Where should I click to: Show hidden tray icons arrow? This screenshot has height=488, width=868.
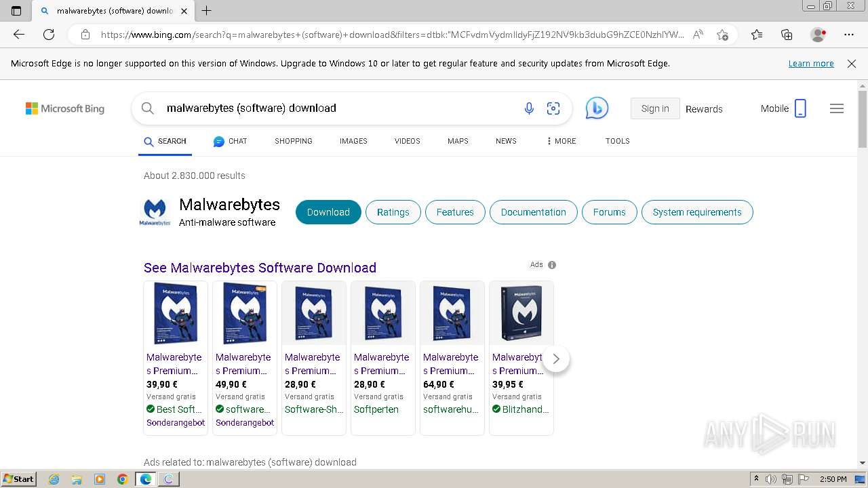(x=756, y=479)
